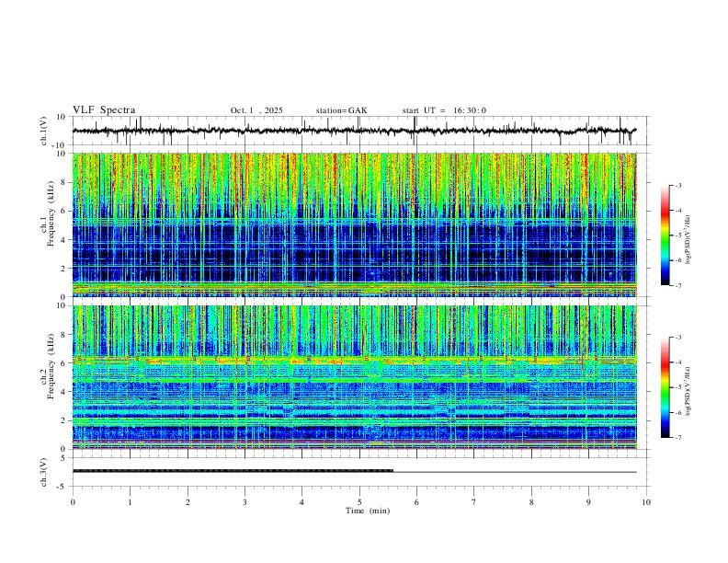
Task: Click the ch.2 spectrogram plot area
Action: point(354,377)
